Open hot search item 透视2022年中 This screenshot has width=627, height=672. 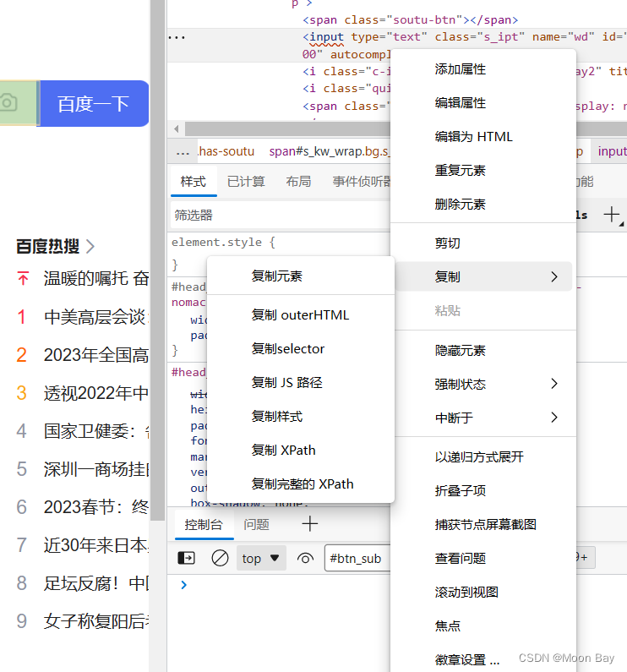pos(95,393)
